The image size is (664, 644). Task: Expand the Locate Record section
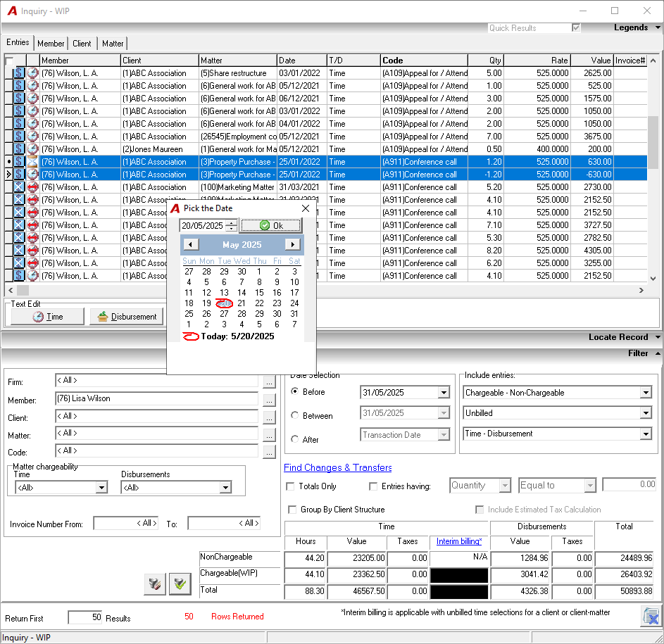pyautogui.click(x=658, y=337)
